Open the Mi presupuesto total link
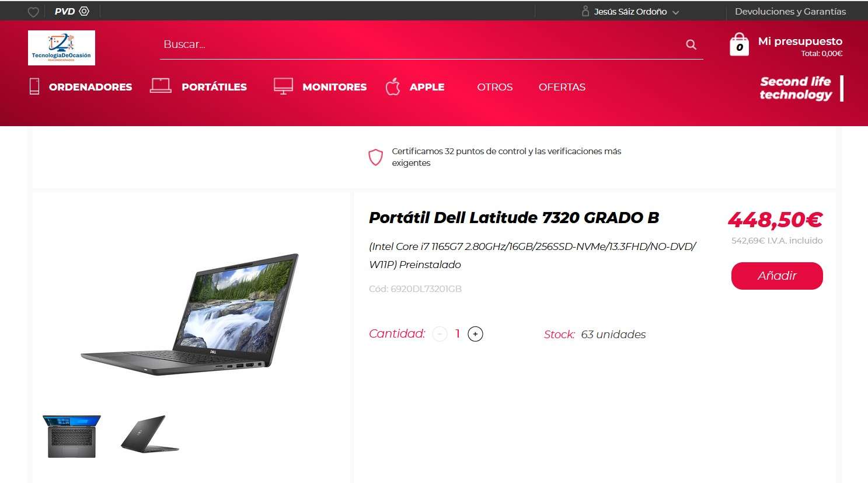This screenshot has width=868, height=483. pos(800,47)
